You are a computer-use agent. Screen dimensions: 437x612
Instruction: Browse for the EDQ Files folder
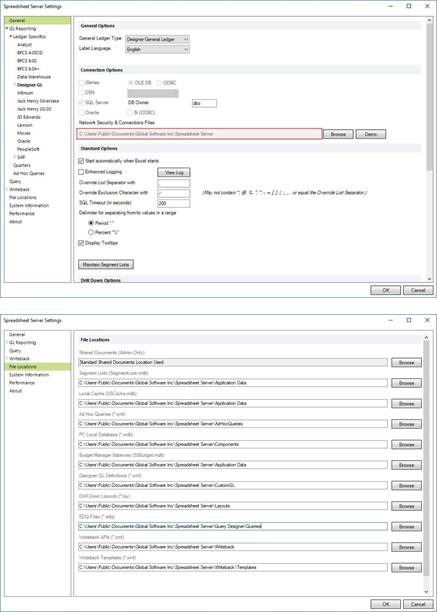pos(407,527)
